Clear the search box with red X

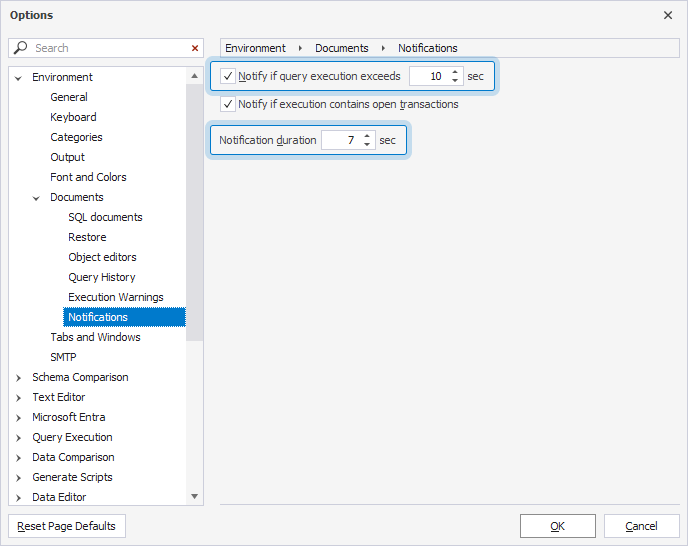[x=195, y=48]
